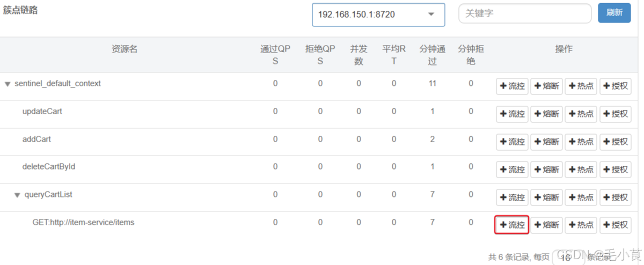
Task: Add 流控 rule for addCart
Action: pyautogui.click(x=513, y=142)
